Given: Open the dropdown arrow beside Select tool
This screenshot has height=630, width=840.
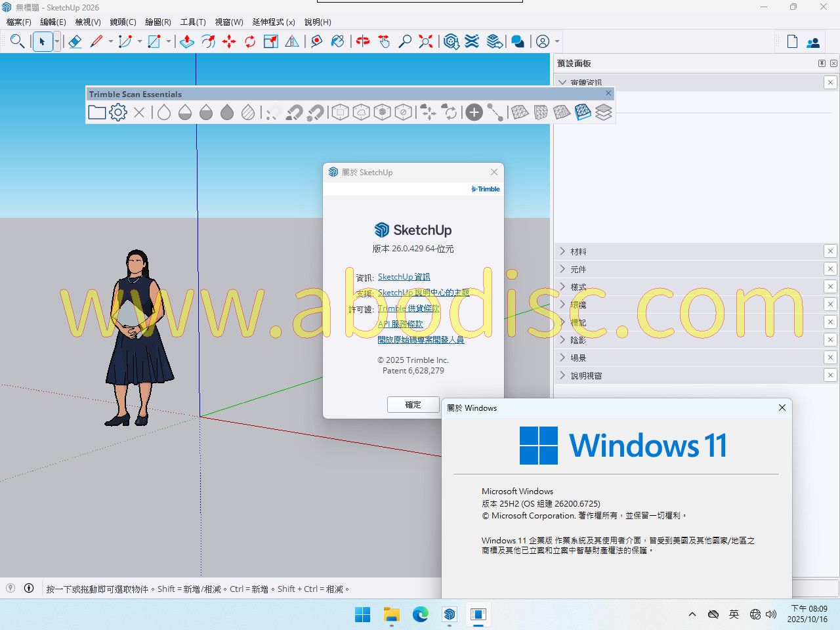Looking at the screenshot, I should coord(57,42).
